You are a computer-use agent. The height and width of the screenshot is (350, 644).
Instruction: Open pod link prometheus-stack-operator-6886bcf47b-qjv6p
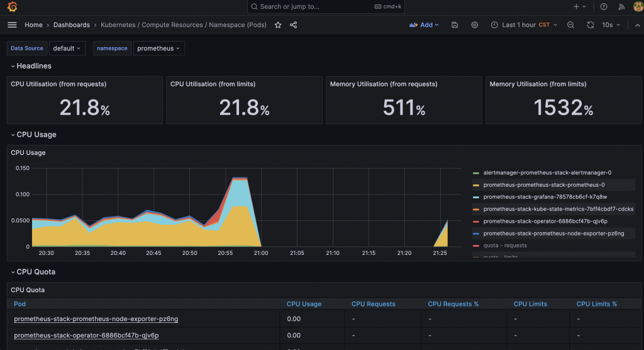tap(86, 335)
